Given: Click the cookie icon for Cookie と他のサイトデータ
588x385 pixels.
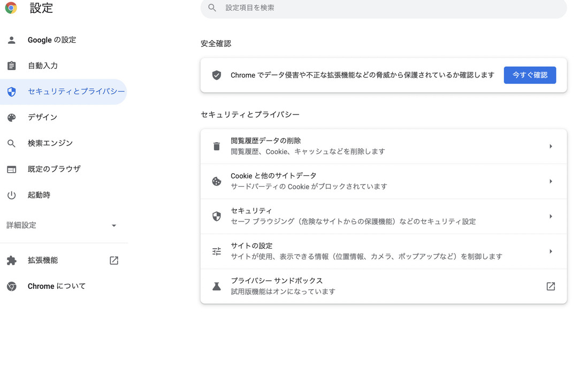Looking at the screenshot, I should point(217,181).
